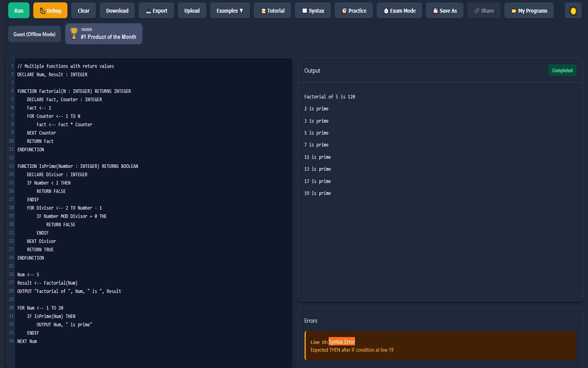This screenshot has width=588, height=368.
Task: Click the trophy icon in Fazier badge
Action: coord(73,34)
